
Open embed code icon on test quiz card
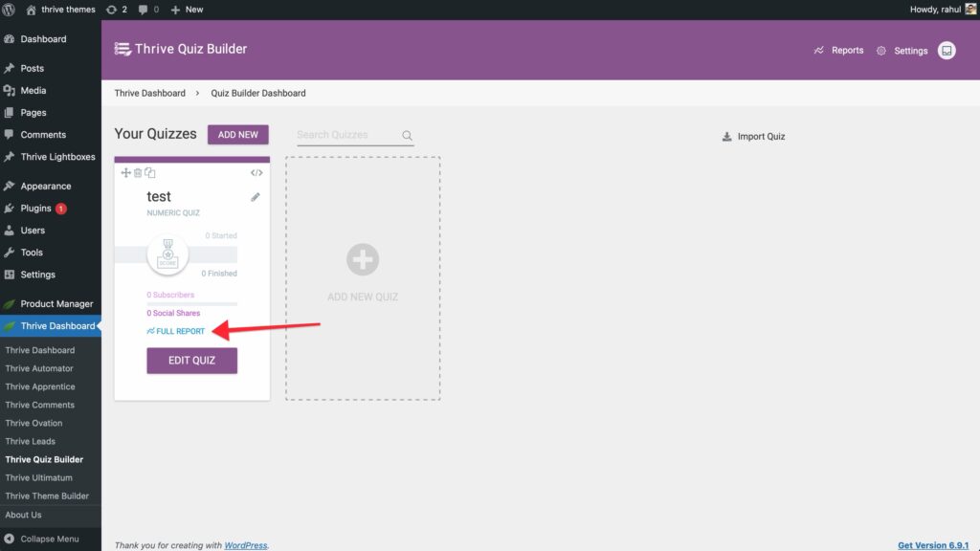(x=256, y=173)
